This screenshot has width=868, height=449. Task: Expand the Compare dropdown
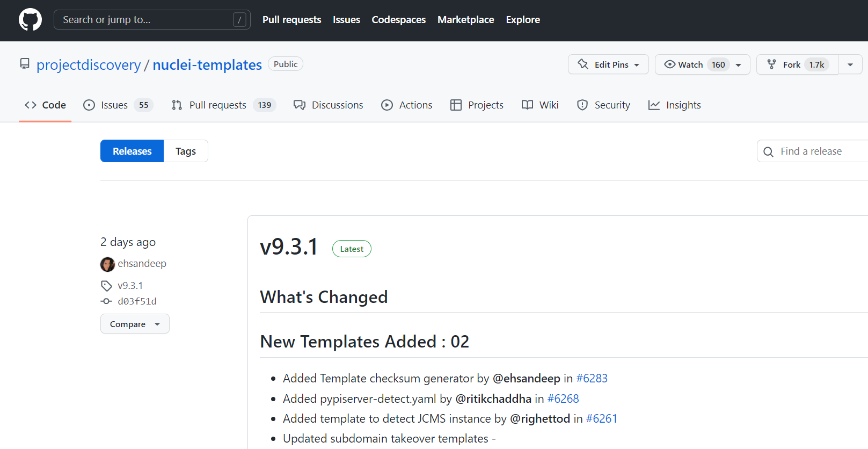(135, 324)
